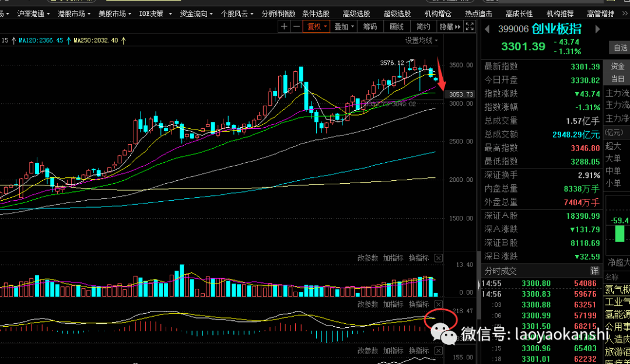
Task: Zoom in chart with plus icon
Action: (x=284, y=26)
